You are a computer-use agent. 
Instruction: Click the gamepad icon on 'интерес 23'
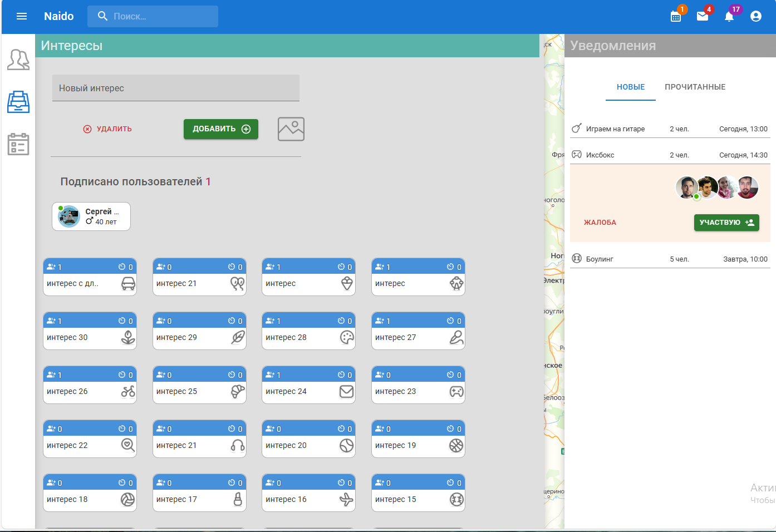click(456, 392)
